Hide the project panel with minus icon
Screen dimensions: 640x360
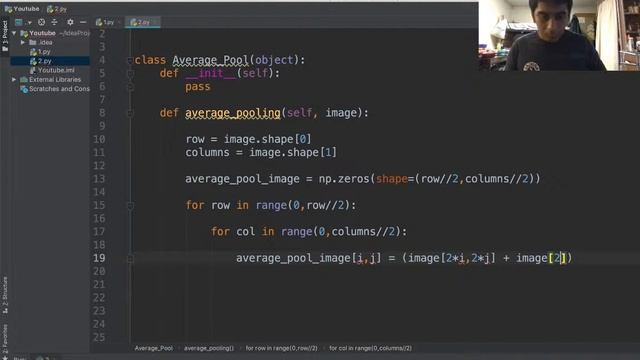[83, 22]
